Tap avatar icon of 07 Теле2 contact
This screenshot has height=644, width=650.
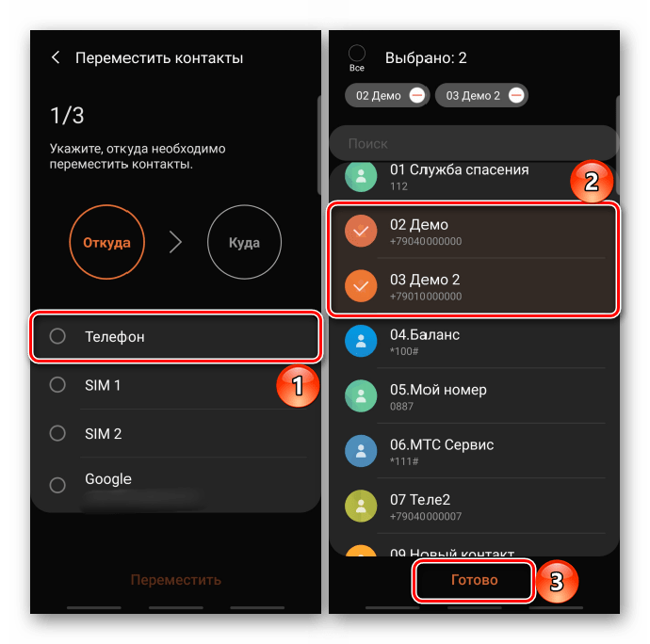coord(361,506)
